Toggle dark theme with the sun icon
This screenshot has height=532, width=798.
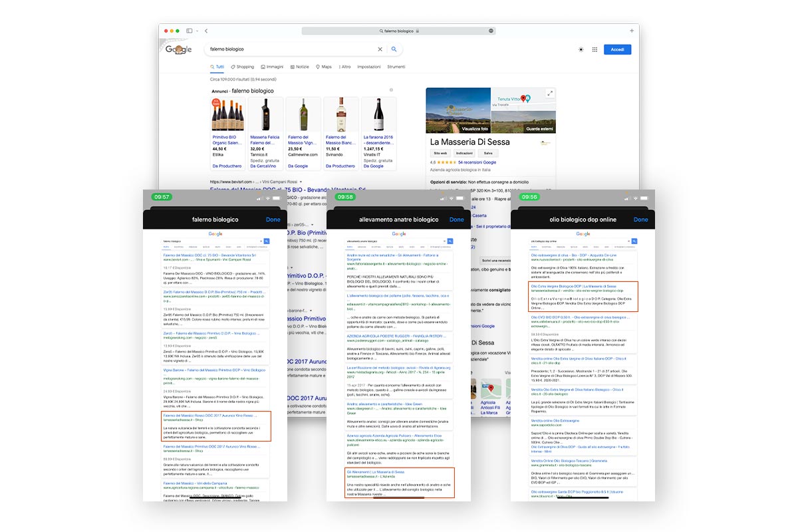pyautogui.click(x=581, y=49)
